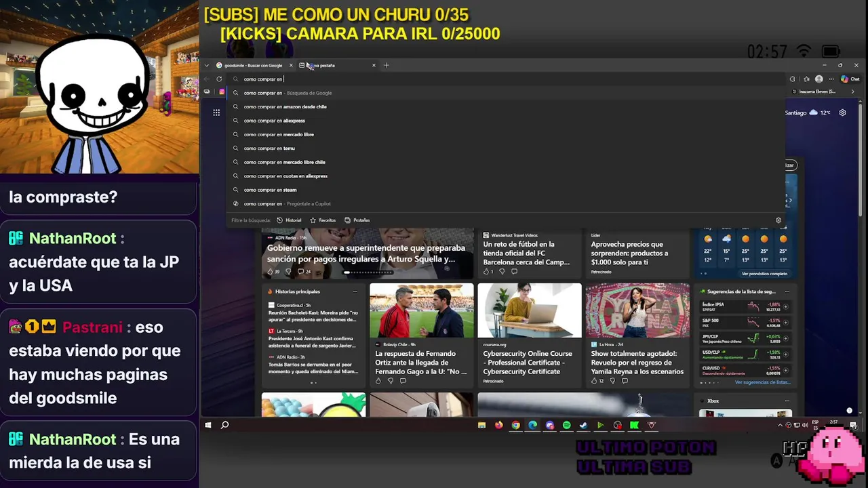Open the favorites star icon in Edge toolbar
The image size is (868, 488).
pyautogui.click(x=806, y=79)
